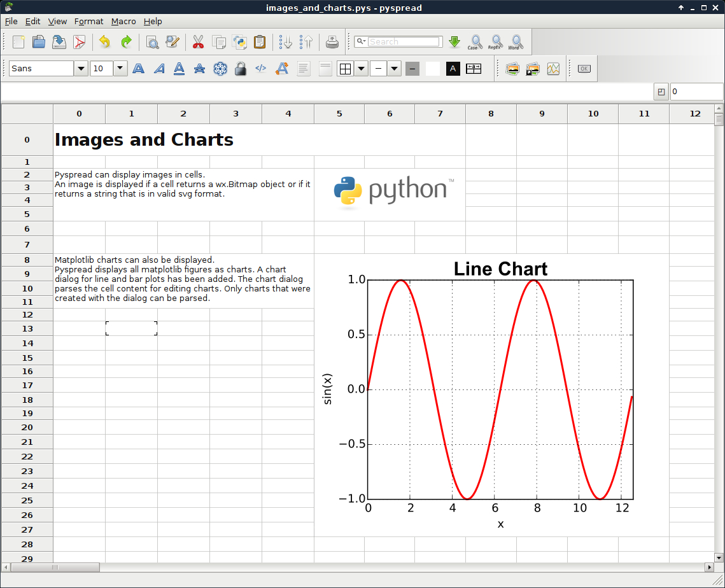Expand the font size dropdown
Image resolution: width=725 pixels, height=588 pixels.
[120, 69]
